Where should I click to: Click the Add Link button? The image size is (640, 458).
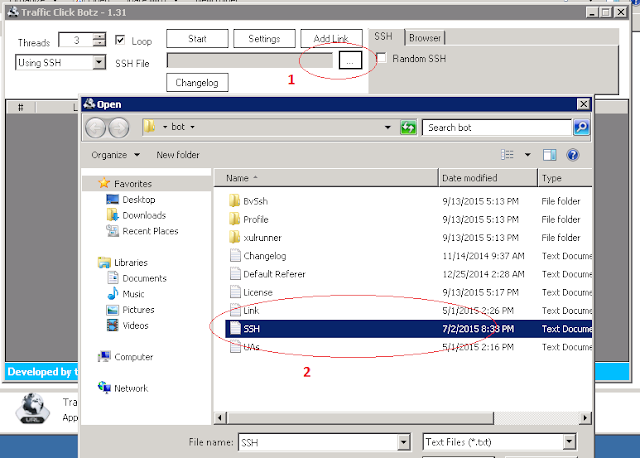(331, 39)
